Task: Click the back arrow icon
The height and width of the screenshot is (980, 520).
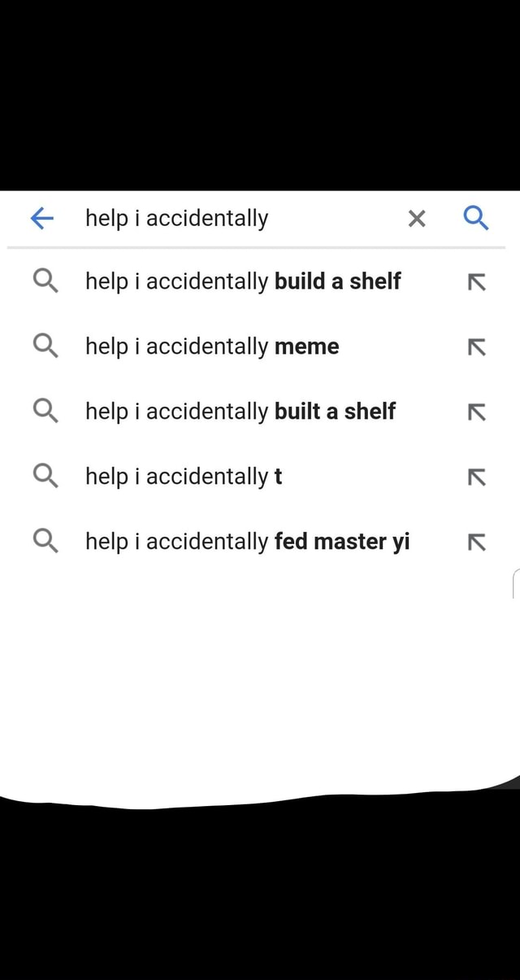Action: (41, 218)
